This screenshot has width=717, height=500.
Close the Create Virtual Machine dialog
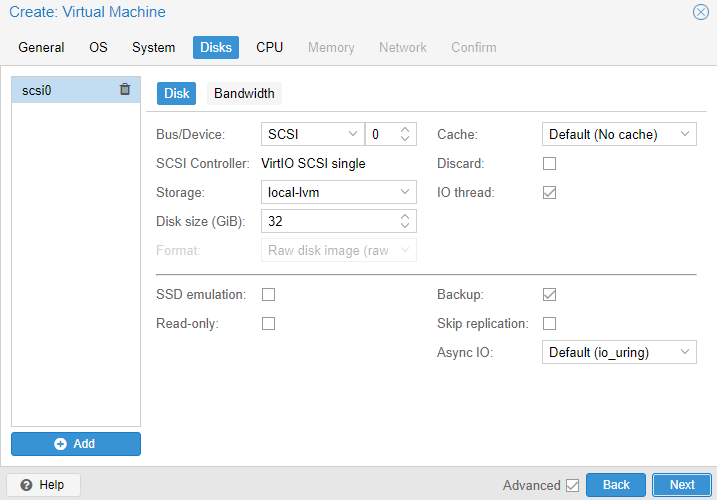[x=701, y=12]
